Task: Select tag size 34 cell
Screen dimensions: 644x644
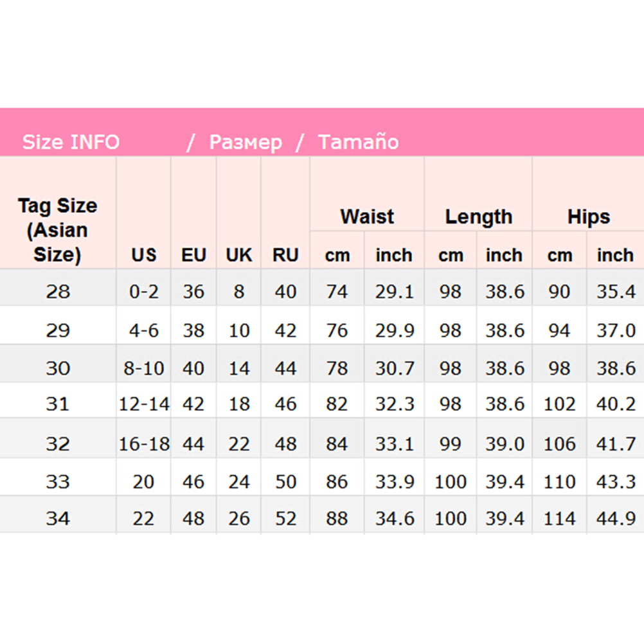Action: [x=58, y=518]
